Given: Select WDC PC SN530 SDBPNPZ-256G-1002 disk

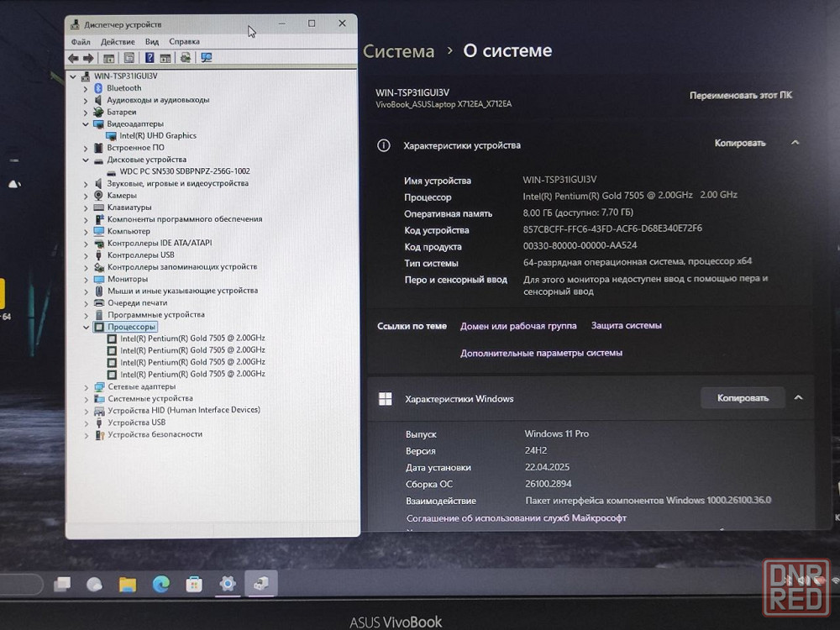Looking at the screenshot, I should coord(185,171).
